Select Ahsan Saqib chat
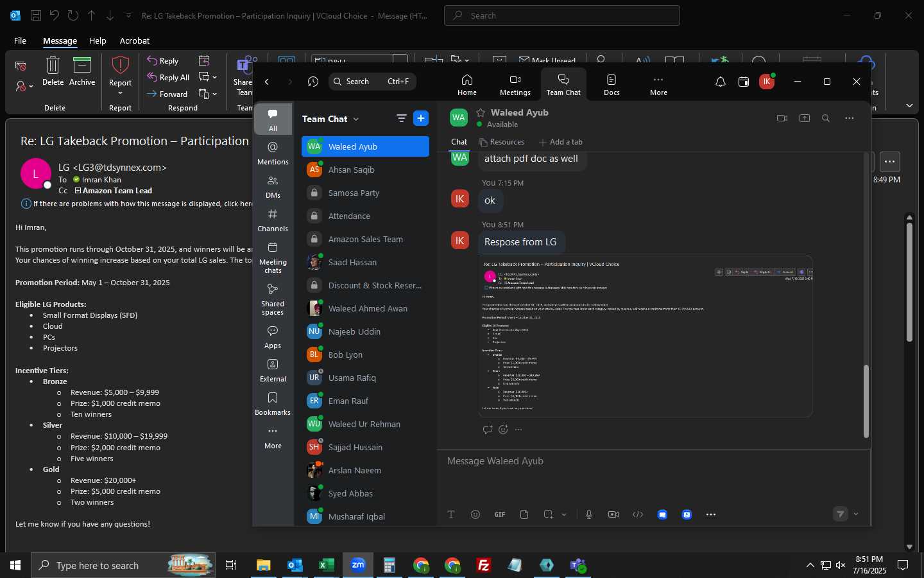The width and height of the screenshot is (924, 578). click(365, 170)
